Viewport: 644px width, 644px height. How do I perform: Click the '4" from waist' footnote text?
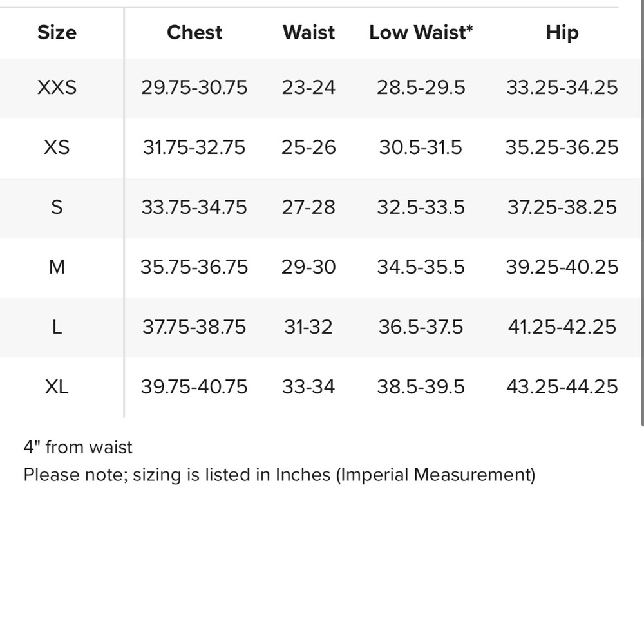(x=78, y=447)
